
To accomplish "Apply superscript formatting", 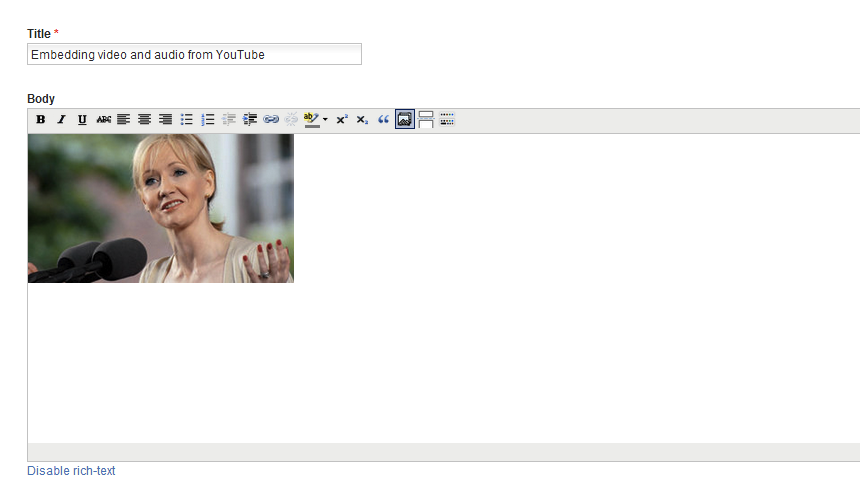I will pos(342,120).
